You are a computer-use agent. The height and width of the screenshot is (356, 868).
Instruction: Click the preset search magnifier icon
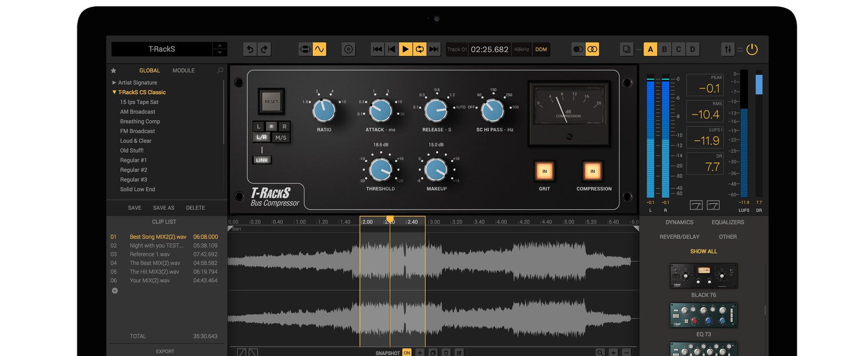220,70
